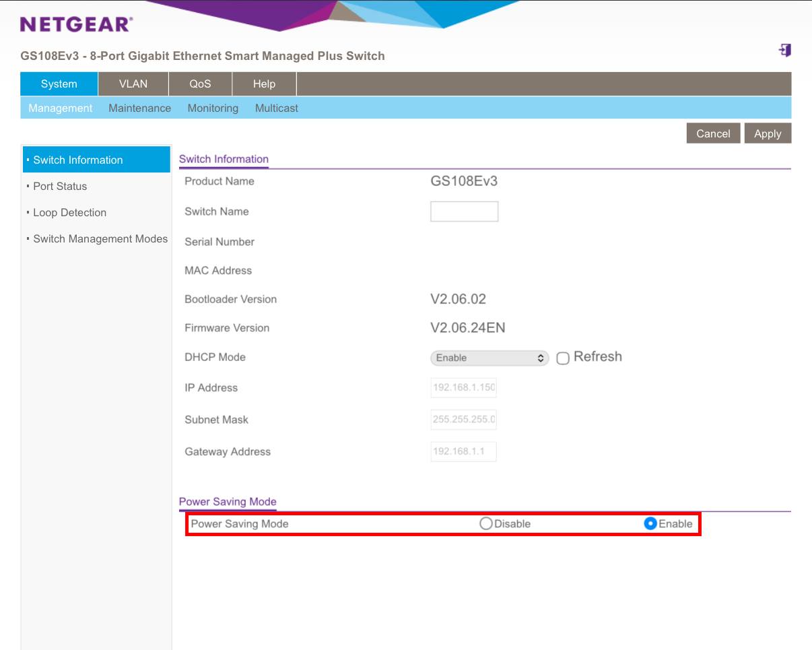812x650 pixels.
Task: Open the Monitoring submenu
Action: pyautogui.click(x=213, y=108)
